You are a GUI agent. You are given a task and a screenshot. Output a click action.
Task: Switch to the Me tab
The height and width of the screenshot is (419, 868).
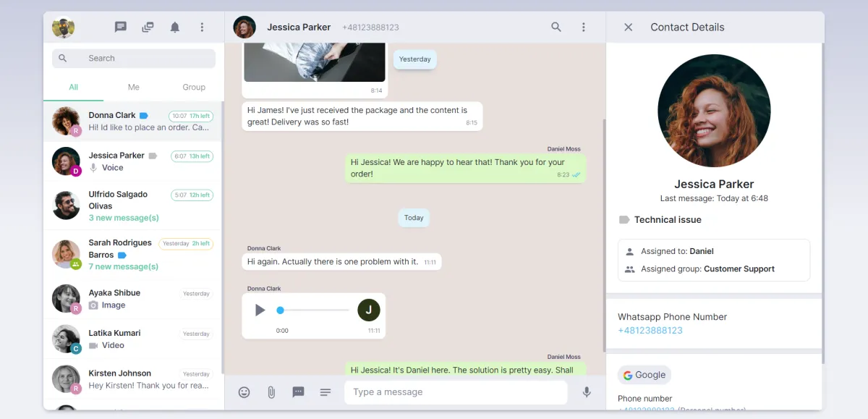134,87
